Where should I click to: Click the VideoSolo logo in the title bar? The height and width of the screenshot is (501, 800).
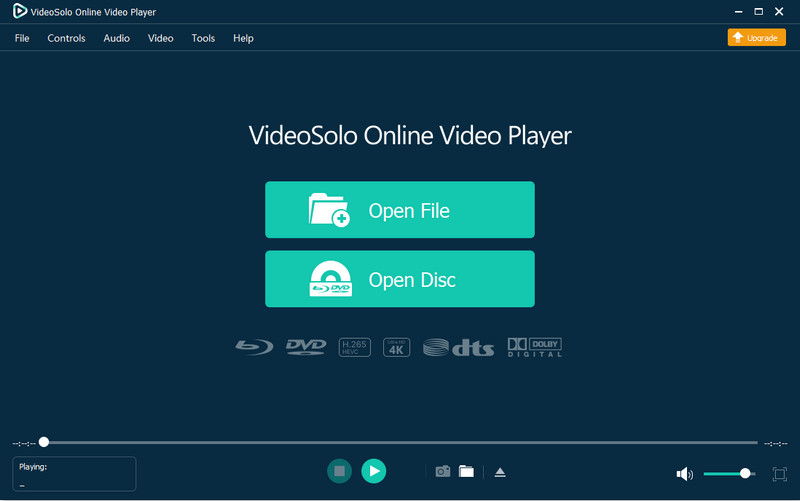20,11
